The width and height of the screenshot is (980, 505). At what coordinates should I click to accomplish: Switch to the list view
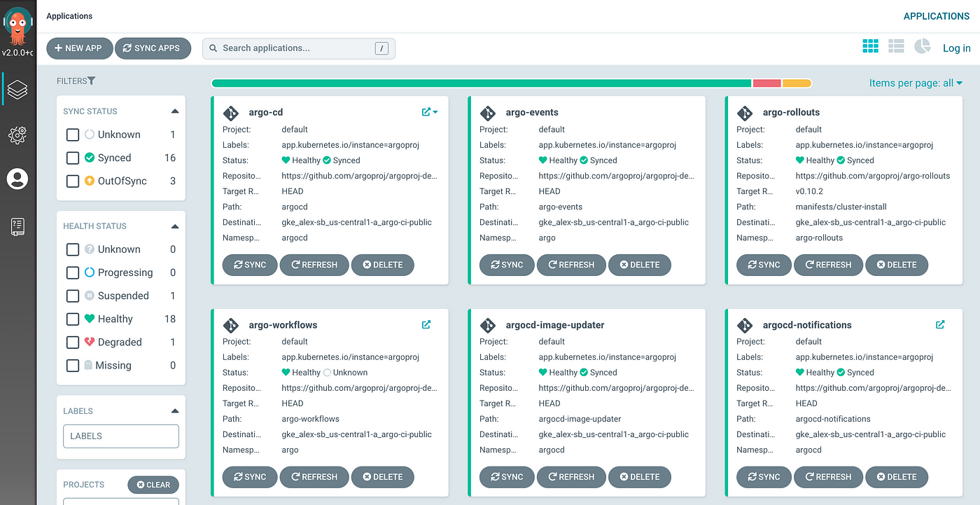point(896,47)
